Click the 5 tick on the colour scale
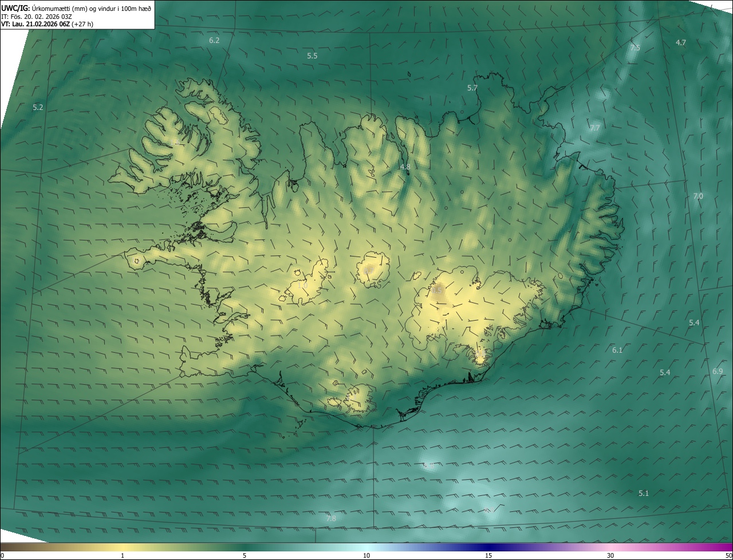This screenshot has height=560, width=733. click(x=245, y=556)
